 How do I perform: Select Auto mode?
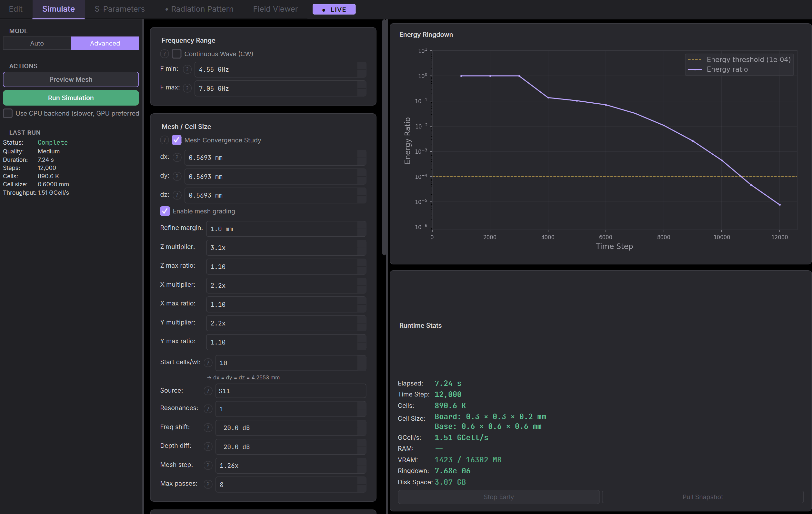(37, 43)
